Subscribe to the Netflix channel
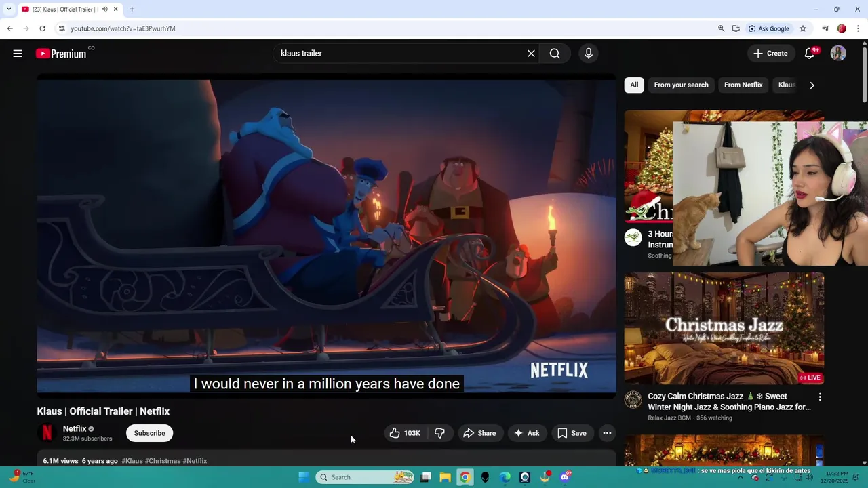868x488 pixels. [x=149, y=433]
